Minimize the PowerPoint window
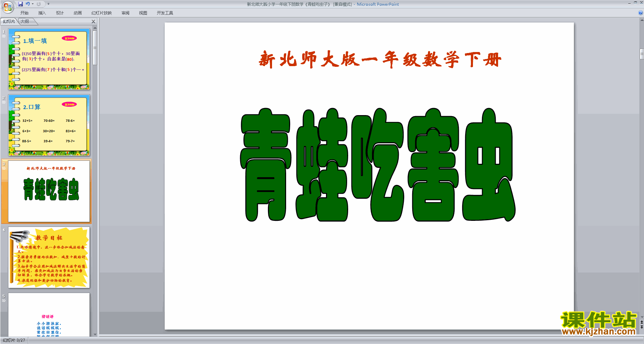Image resolution: width=644 pixels, height=344 pixels. [x=629, y=3]
